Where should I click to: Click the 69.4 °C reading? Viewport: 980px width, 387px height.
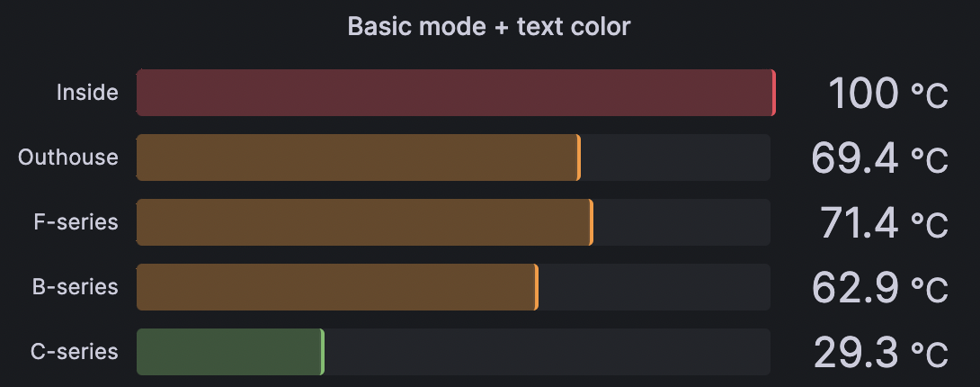coord(878,158)
